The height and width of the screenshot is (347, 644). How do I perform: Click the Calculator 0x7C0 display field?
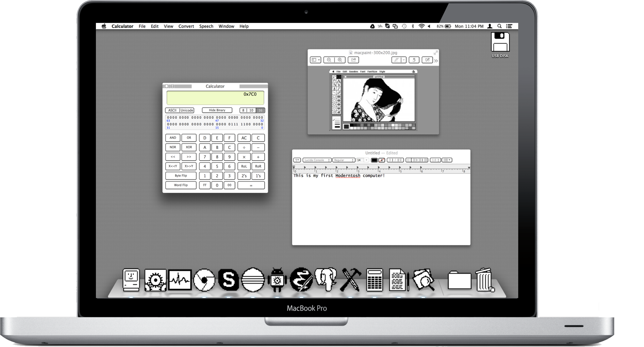coord(215,98)
